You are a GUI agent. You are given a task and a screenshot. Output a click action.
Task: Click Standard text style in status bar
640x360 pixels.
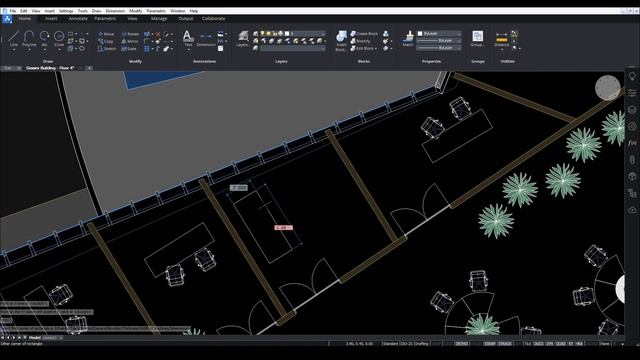coord(390,344)
